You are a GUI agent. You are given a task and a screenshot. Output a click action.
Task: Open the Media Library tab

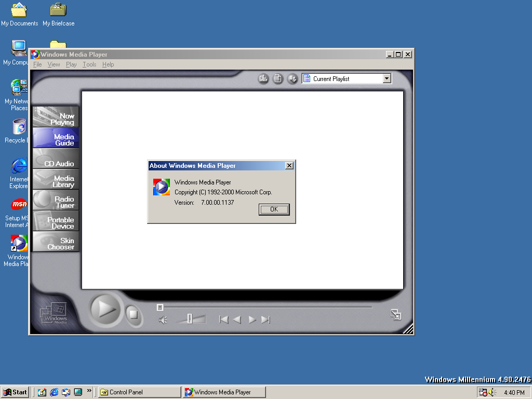pyautogui.click(x=56, y=179)
